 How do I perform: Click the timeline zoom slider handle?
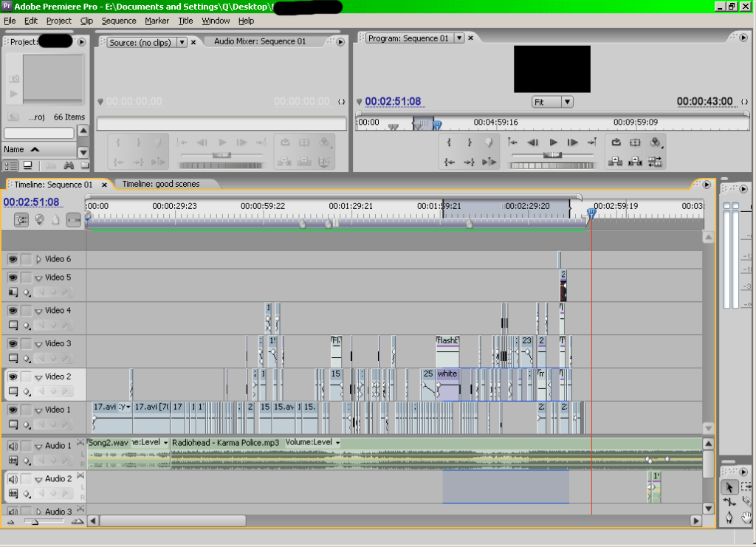[35, 521]
